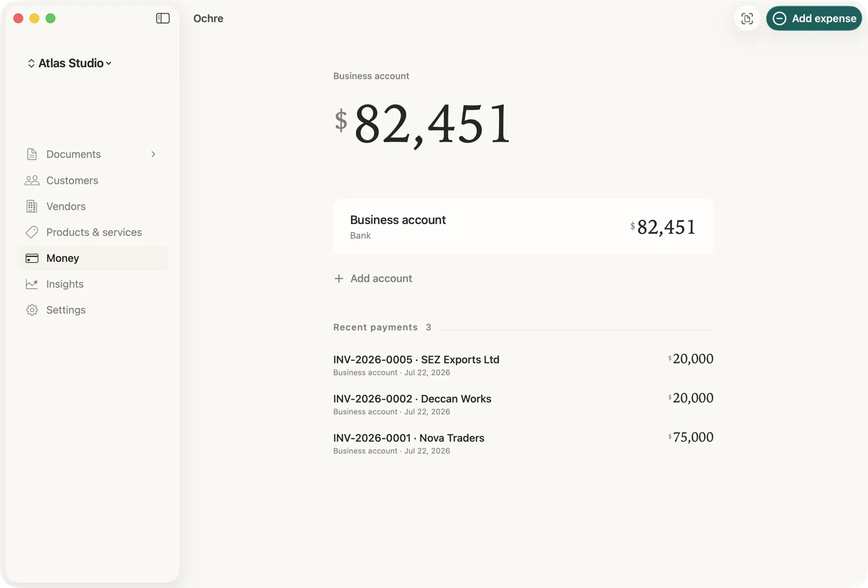Click the Settings gear icon
Image resolution: width=868 pixels, height=588 pixels.
pos(32,310)
